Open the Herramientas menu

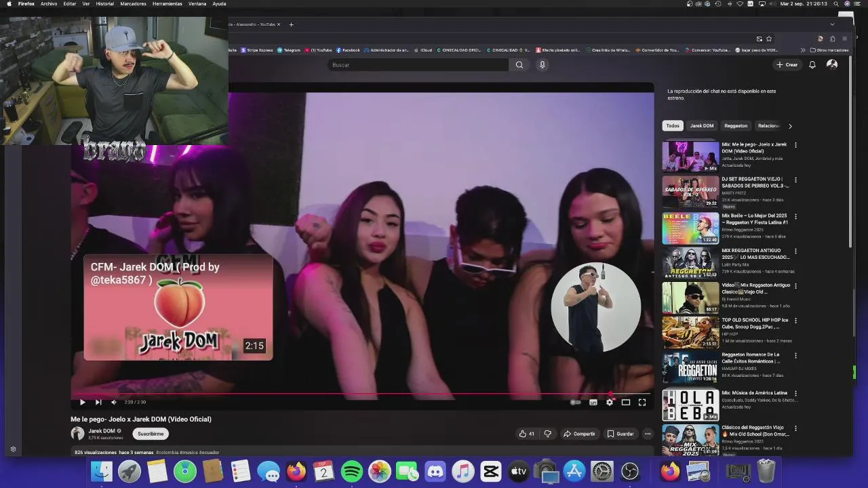(x=167, y=3)
